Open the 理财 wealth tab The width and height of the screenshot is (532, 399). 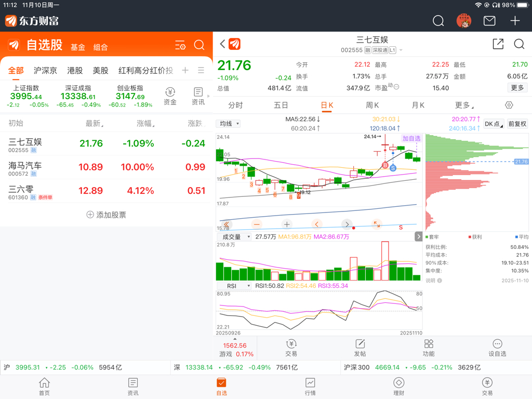(398, 387)
